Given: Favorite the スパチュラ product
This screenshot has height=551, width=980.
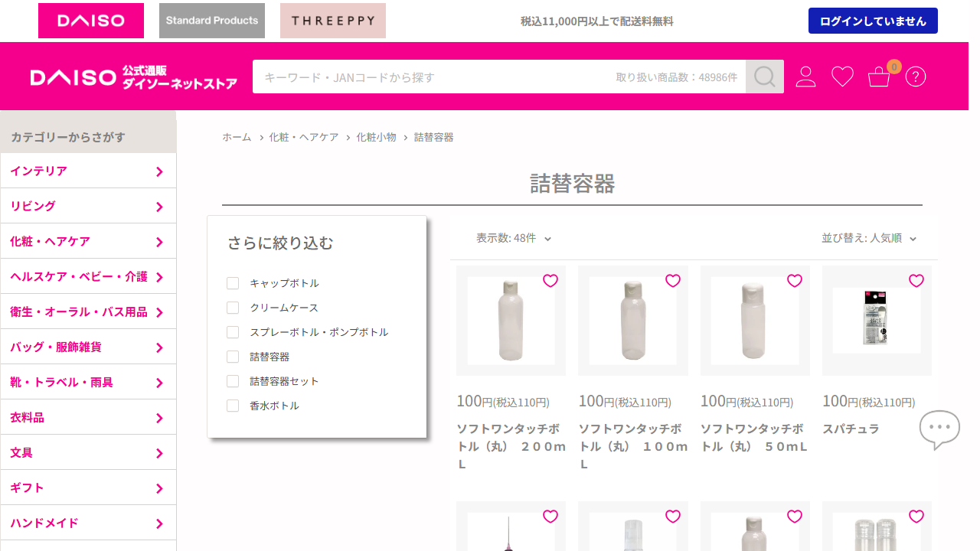Looking at the screenshot, I should [916, 281].
